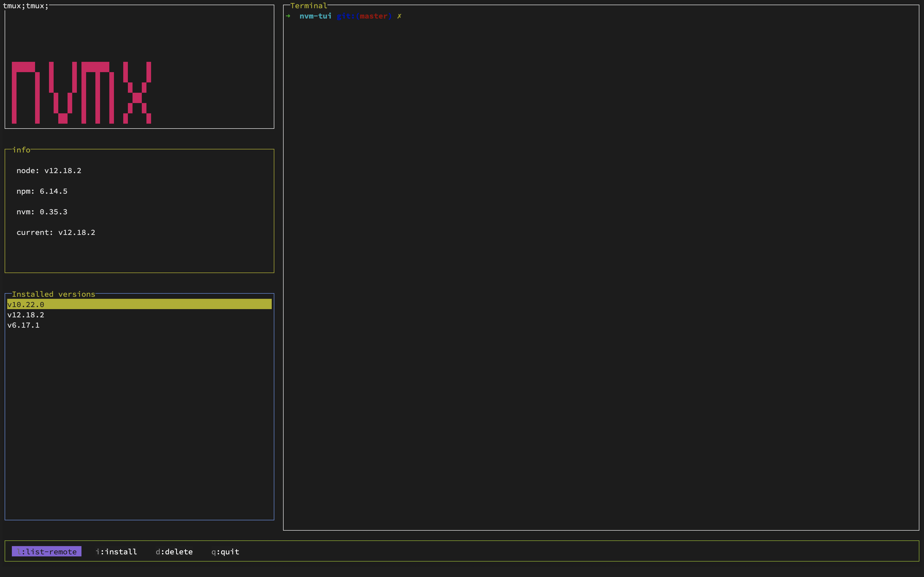924x577 pixels.
Task: Click the green prompt arrow in Terminal
Action: click(288, 16)
